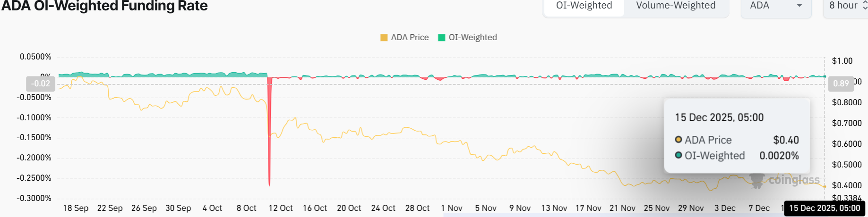Open the 8 hour interval selector

pyautogui.click(x=843, y=6)
